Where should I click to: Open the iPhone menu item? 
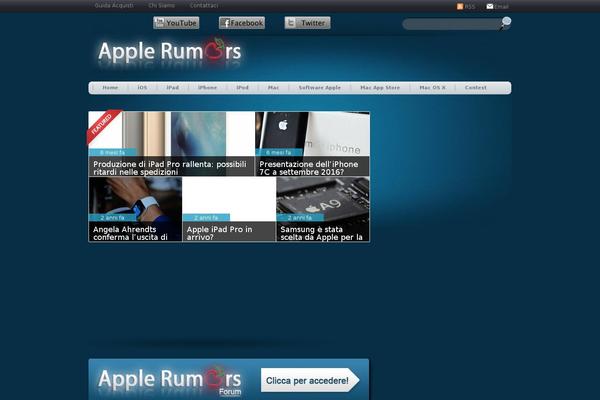point(207,88)
